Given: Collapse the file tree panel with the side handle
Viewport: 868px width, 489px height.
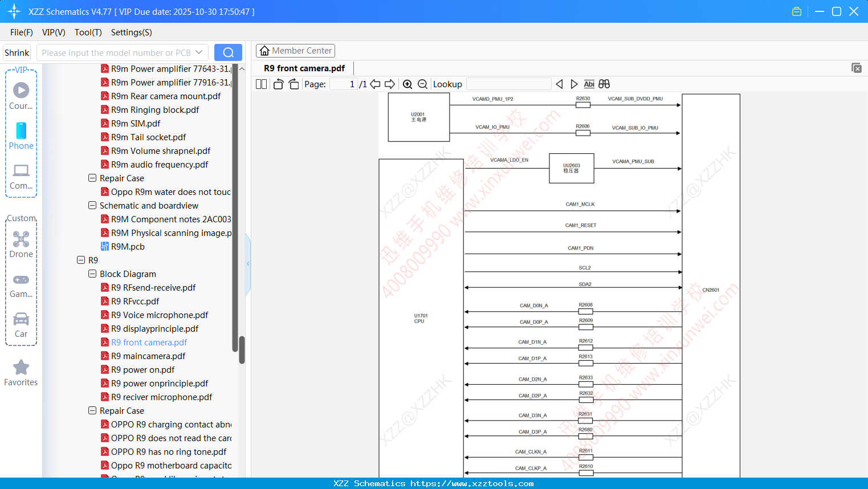Looking at the screenshot, I should pos(248,264).
